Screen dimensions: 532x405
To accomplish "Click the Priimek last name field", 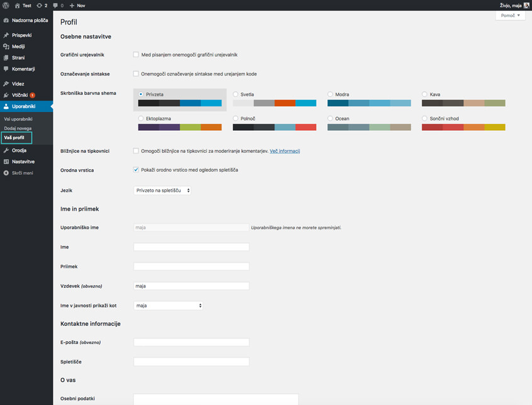I will [x=191, y=267].
